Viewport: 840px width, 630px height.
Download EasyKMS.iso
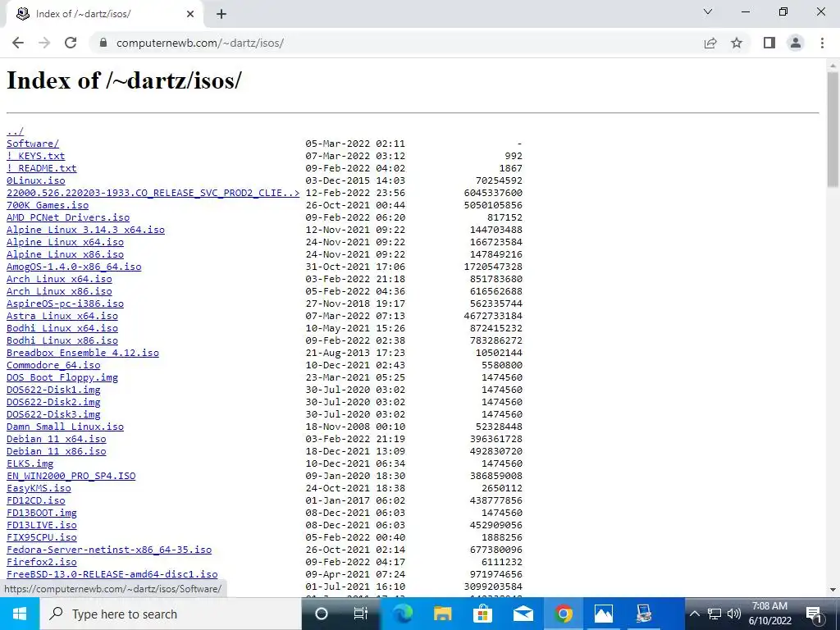[x=39, y=489]
